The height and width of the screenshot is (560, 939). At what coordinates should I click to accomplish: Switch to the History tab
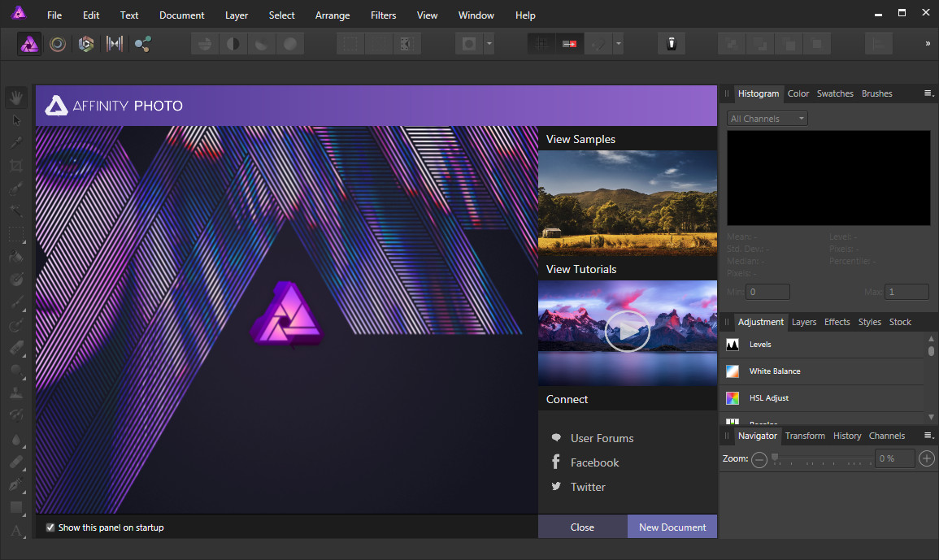(847, 436)
